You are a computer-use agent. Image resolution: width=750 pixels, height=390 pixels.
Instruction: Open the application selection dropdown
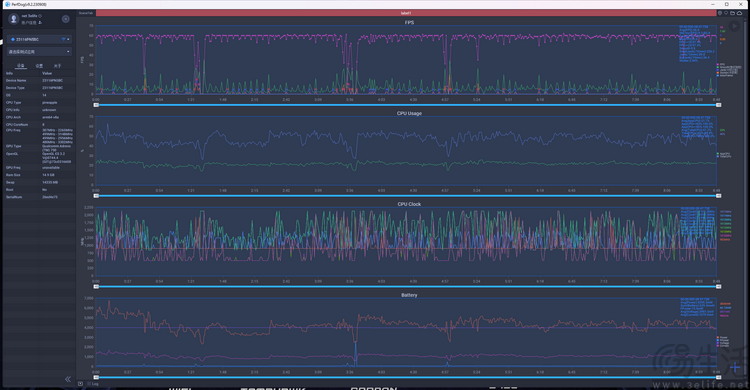tap(39, 51)
